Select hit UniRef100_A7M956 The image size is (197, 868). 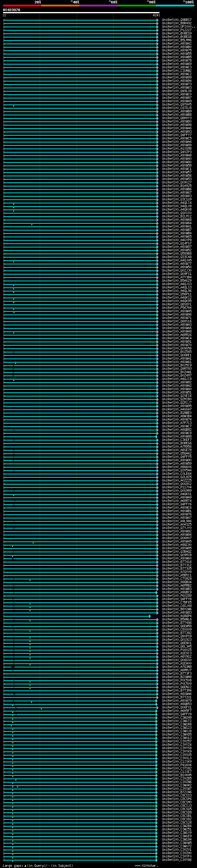click(x=176, y=446)
